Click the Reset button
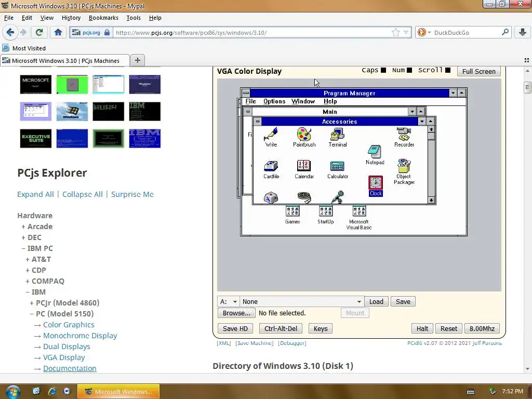The height and width of the screenshot is (399, 532). click(448, 328)
